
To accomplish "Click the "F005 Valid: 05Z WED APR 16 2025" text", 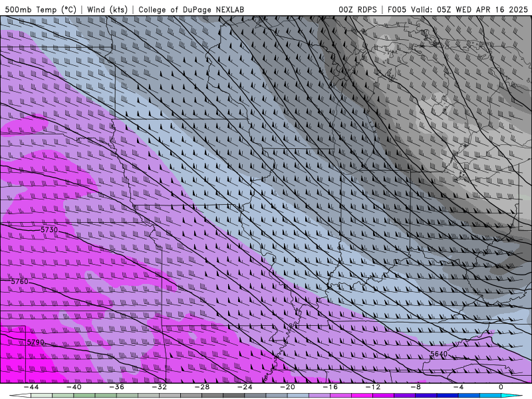I will click(458, 9).
